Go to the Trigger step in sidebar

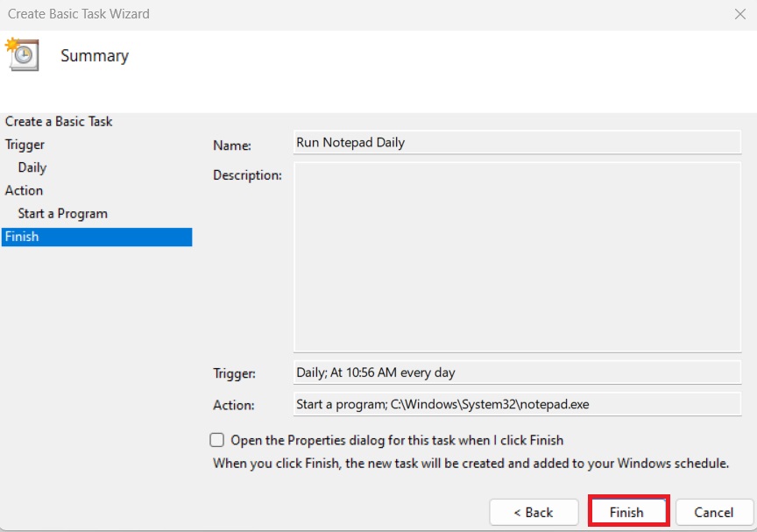pyautogui.click(x=25, y=145)
